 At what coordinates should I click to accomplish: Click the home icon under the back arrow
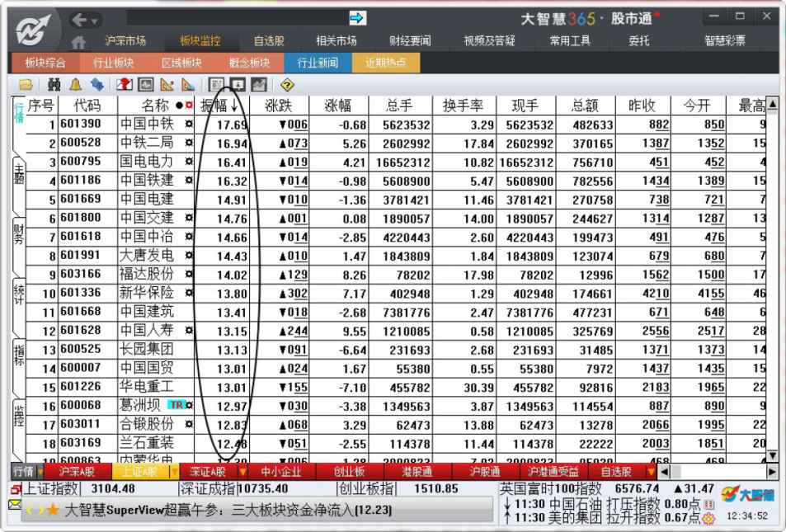(78, 42)
